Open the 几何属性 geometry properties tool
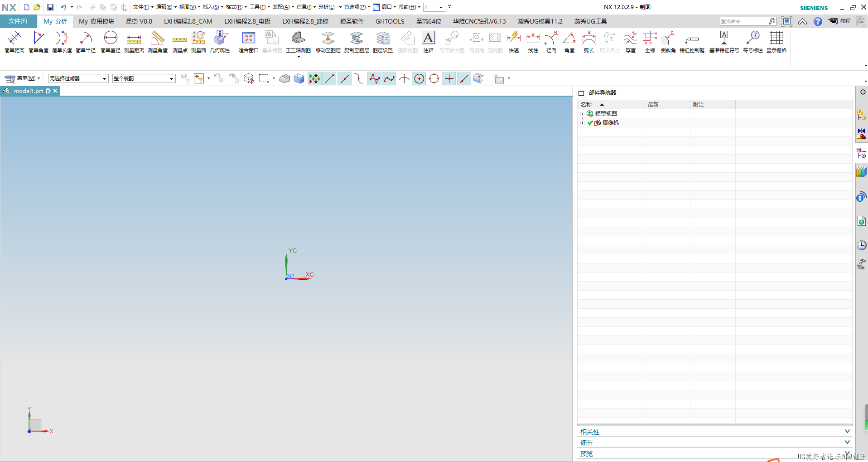This screenshot has height=462, width=868. tap(222, 42)
